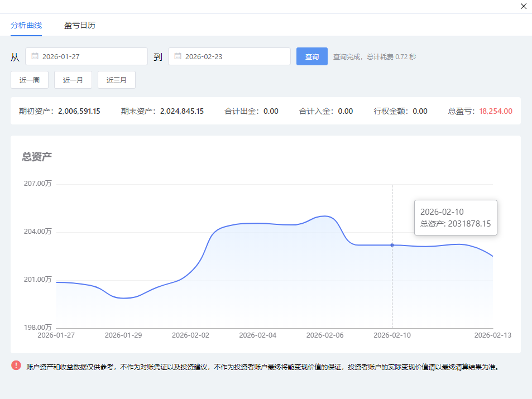Focus the start date field showing 2026-01-27
This screenshot has height=399, width=532.
tap(89, 56)
